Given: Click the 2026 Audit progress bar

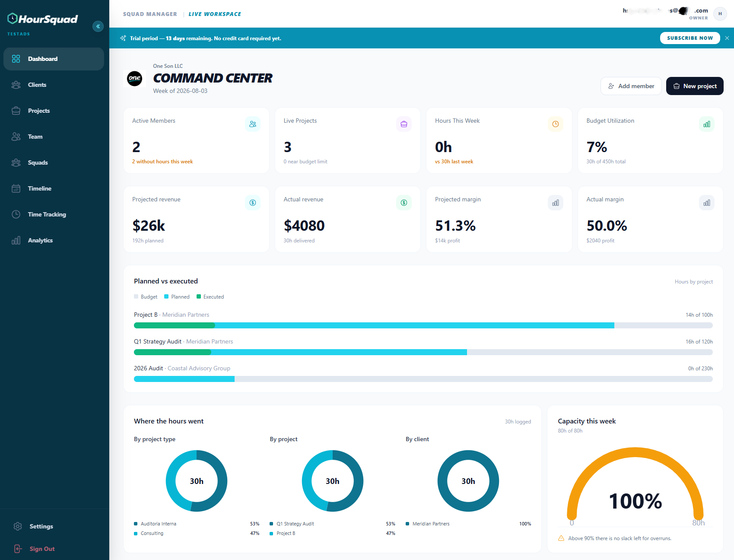Looking at the screenshot, I should pyautogui.click(x=423, y=379).
